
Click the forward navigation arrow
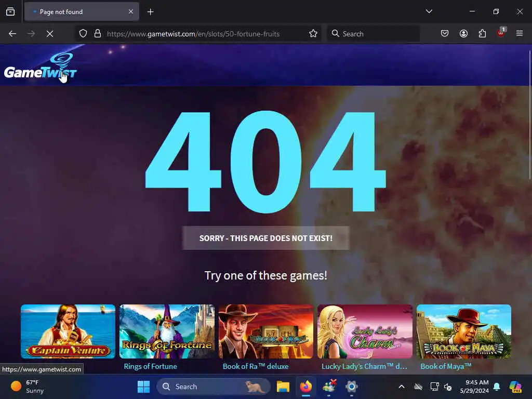[x=31, y=34]
